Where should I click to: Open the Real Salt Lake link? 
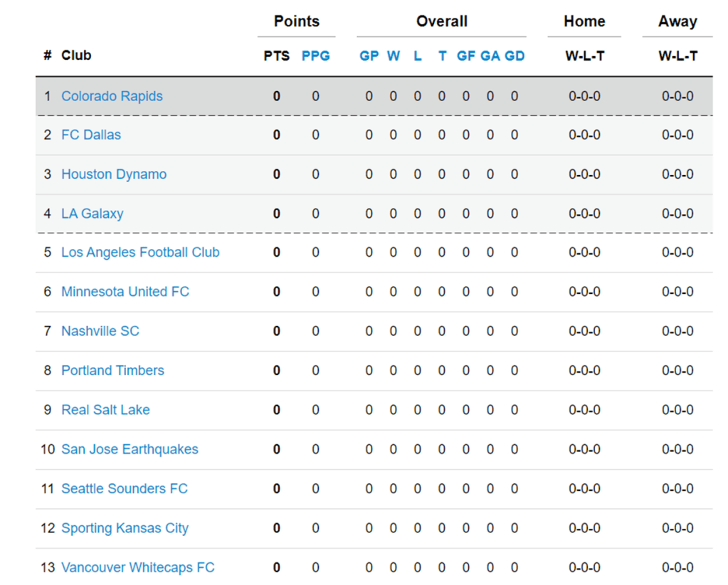pos(105,410)
